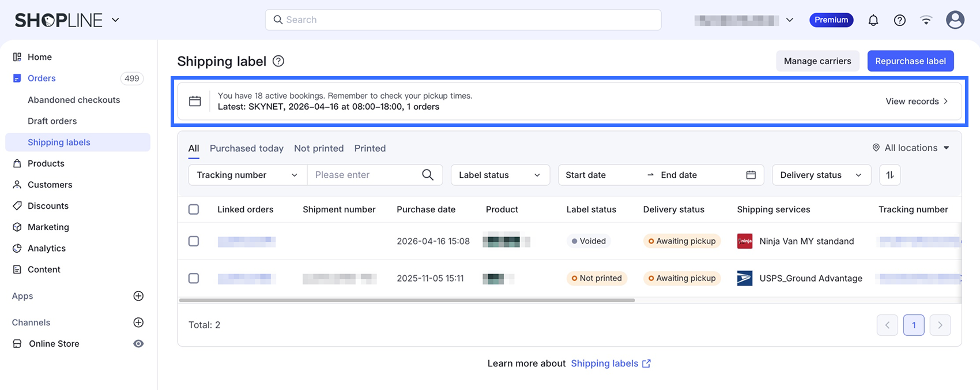Click the sort order icon beside Delivery status
The width and height of the screenshot is (980, 390).
point(889,175)
